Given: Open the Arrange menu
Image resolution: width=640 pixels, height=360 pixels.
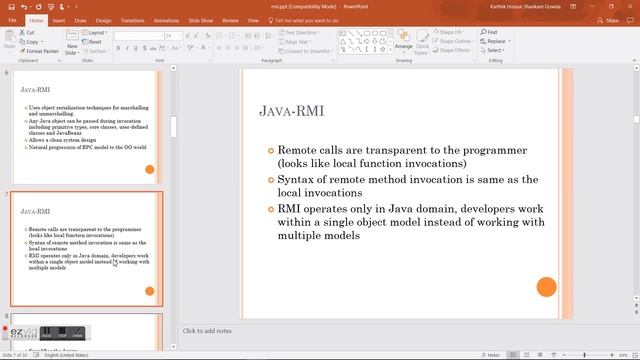Looking at the screenshot, I should pos(404,42).
